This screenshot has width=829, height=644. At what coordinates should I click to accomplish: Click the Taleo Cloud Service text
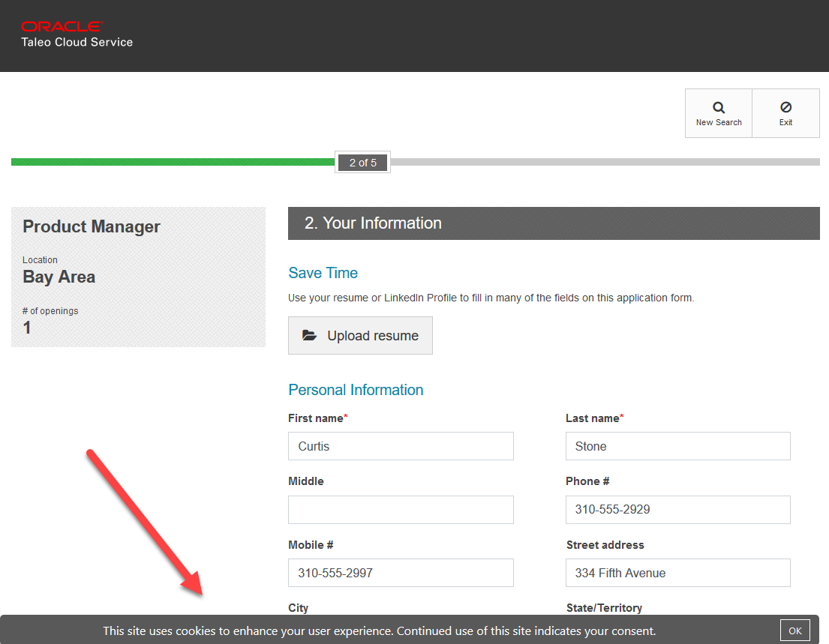(x=77, y=42)
